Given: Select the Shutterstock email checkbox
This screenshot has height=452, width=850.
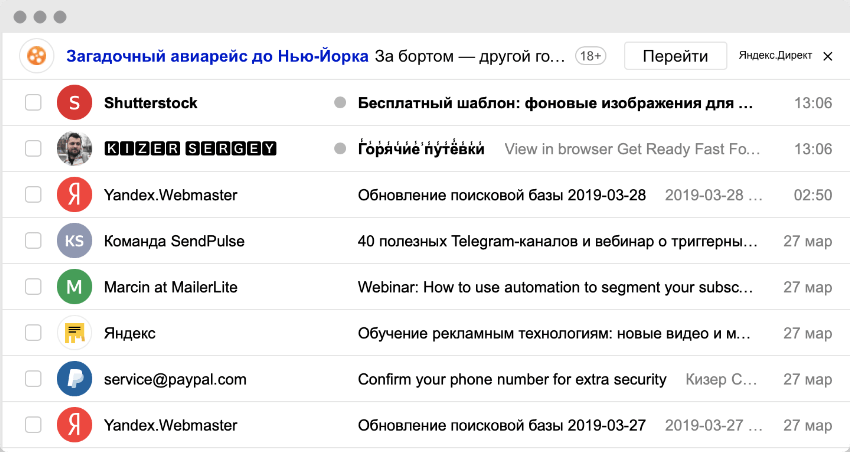Looking at the screenshot, I should [x=33, y=102].
